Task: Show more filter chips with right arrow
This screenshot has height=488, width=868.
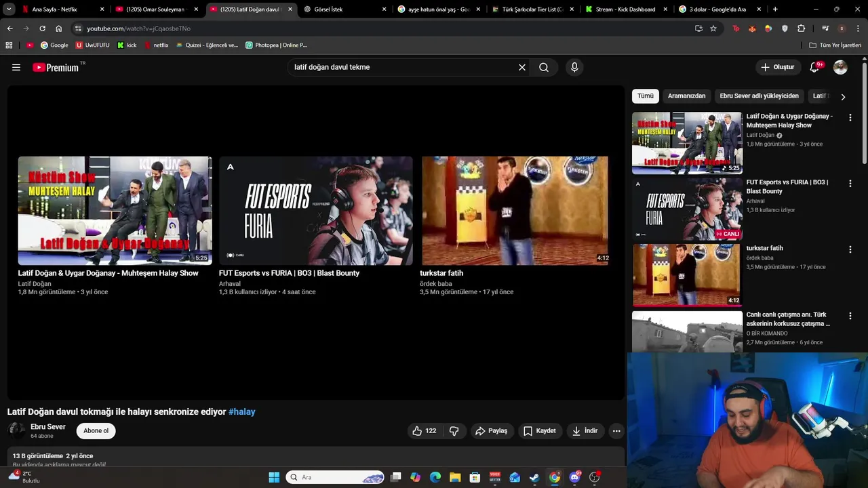Action: (x=843, y=96)
